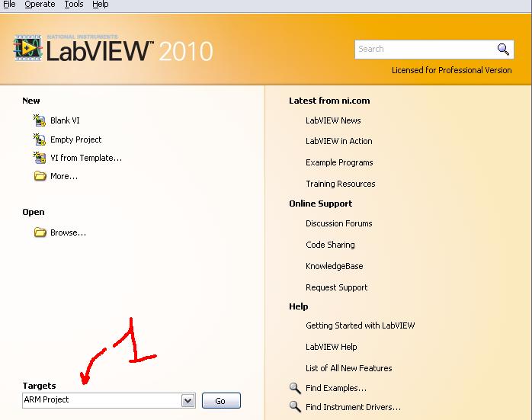Click the VI from Template icon

(x=40, y=158)
